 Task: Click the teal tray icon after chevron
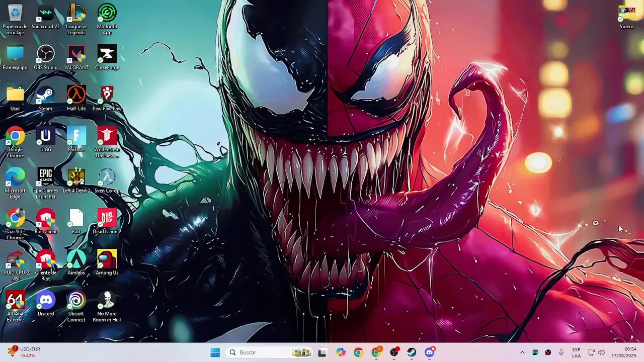[535, 352]
